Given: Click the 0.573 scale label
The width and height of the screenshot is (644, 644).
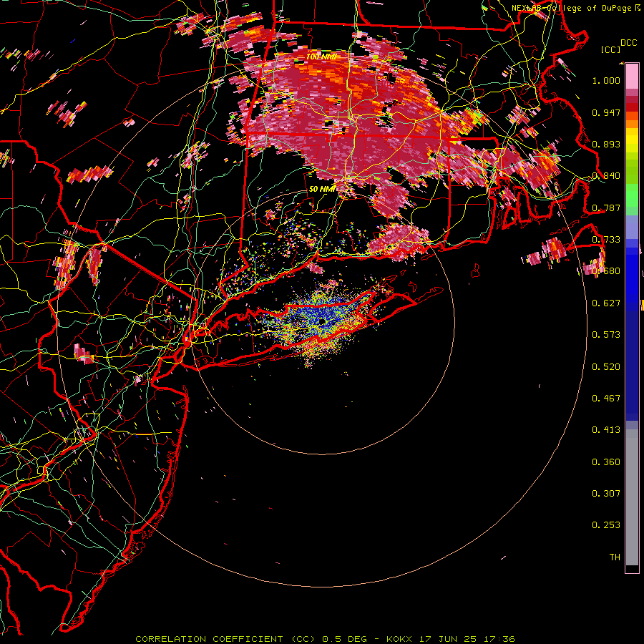Looking at the screenshot, I should [606, 335].
